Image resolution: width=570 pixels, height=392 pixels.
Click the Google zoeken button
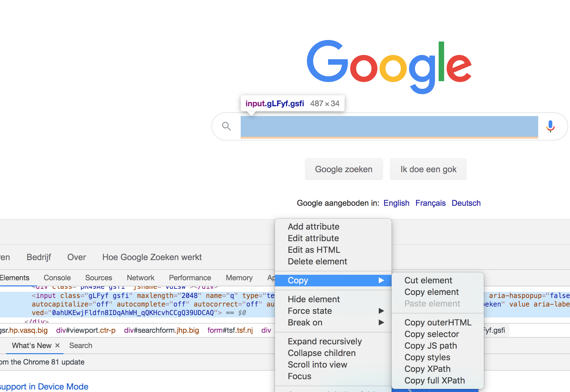coord(344,169)
